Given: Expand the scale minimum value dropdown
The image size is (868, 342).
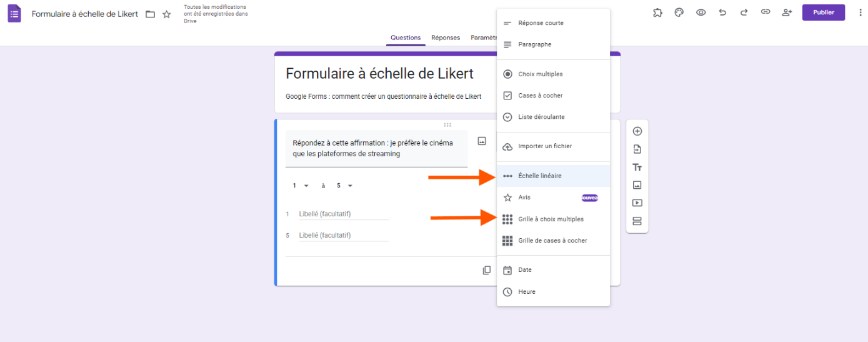Looking at the screenshot, I should pos(301,186).
